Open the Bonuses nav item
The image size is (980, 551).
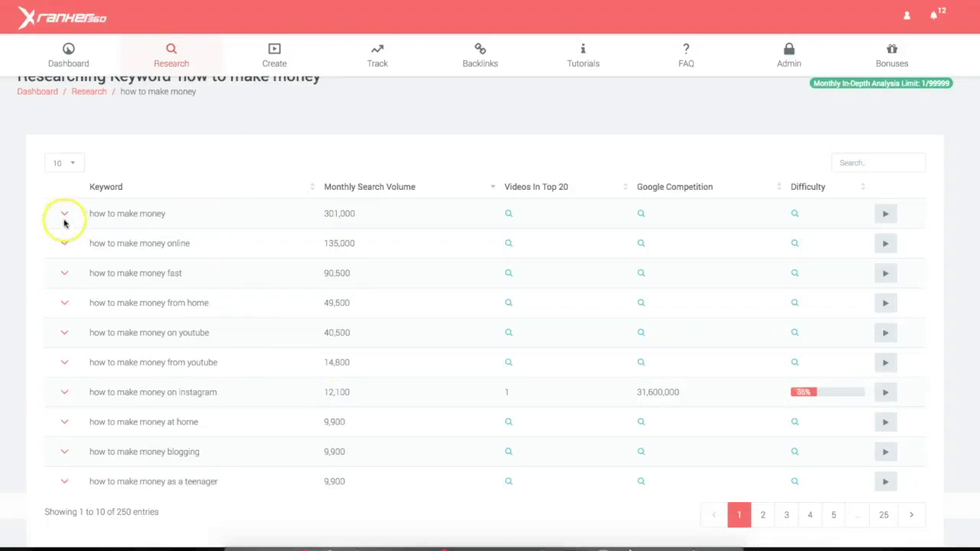click(x=892, y=55)
